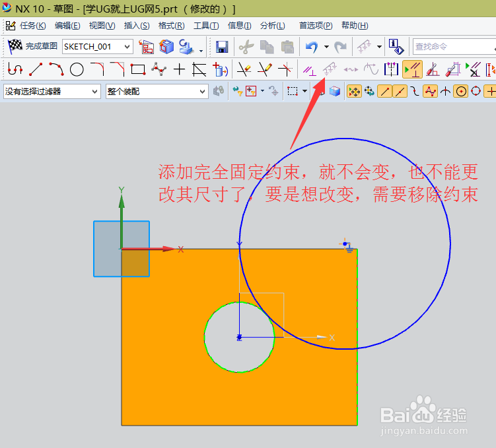Image resolution: width=496 pixels, height=448 pixels.
Task: Click the Paste clipboard icon
Action: pyautogui.click(x=287, y=47)
